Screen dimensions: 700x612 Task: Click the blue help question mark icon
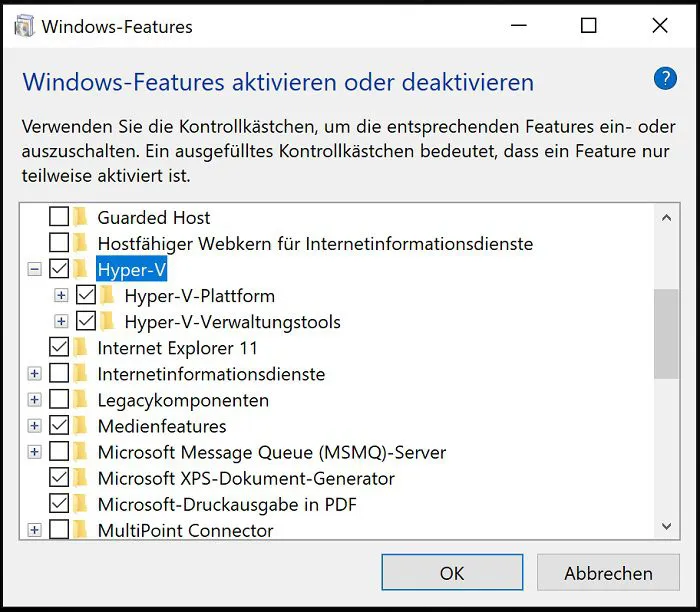pos(665,79)
